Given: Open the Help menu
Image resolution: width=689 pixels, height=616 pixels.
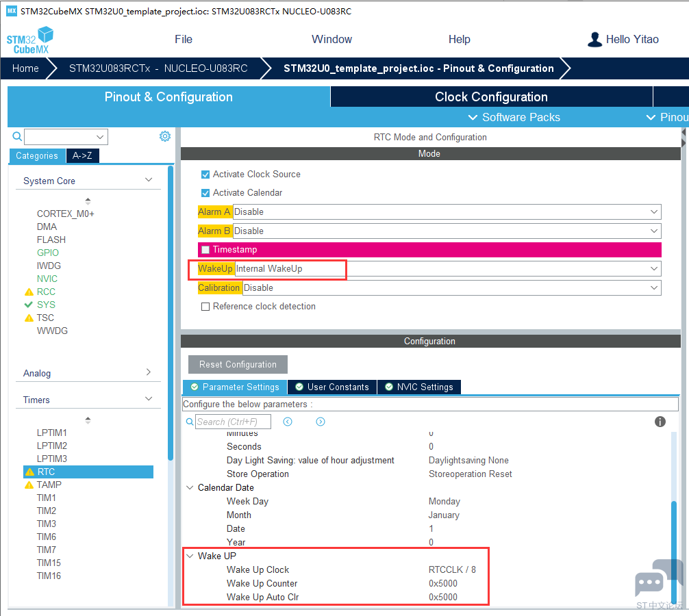Looking at the screenshot, I should (x=459, y=39).
